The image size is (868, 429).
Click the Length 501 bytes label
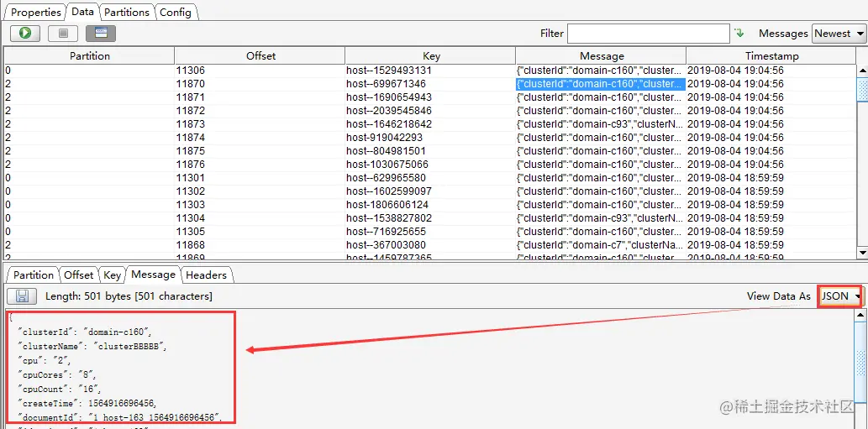tap(129, 296)
